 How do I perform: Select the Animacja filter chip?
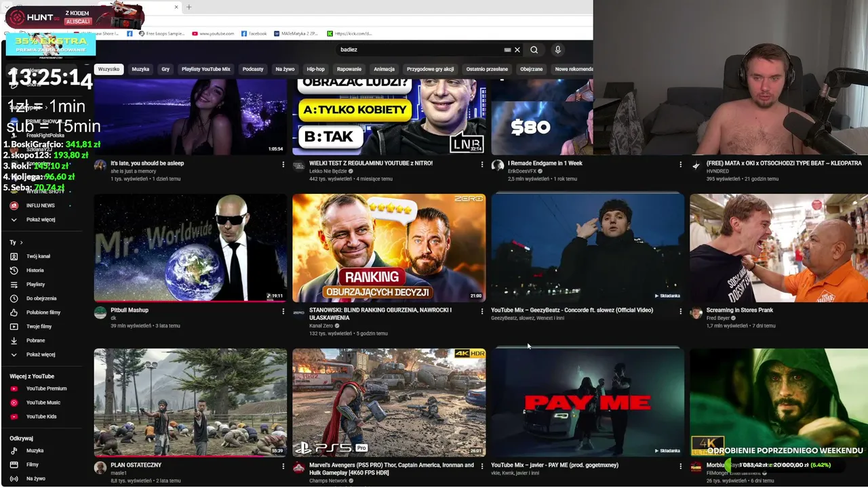tap(384, 69)
